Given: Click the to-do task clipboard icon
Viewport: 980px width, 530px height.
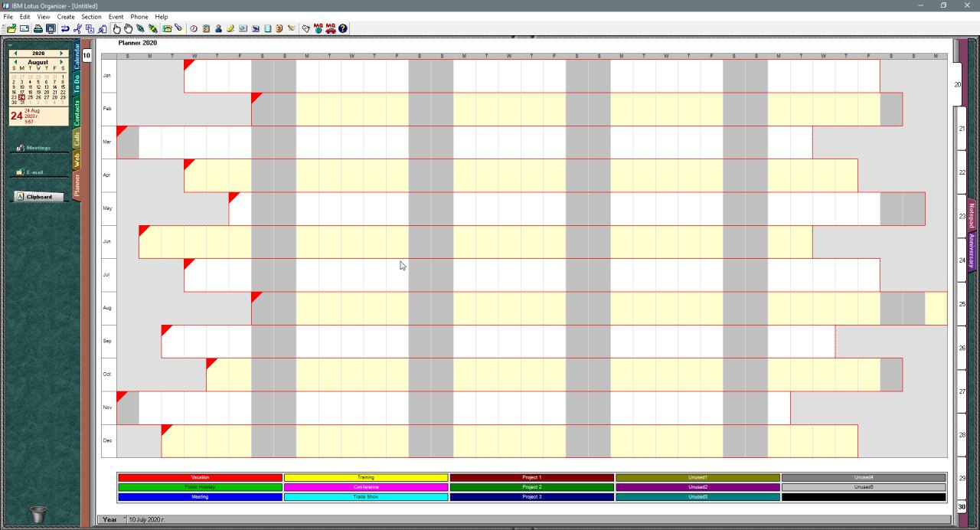Looking at the screenshot, I should click(206, 28).
